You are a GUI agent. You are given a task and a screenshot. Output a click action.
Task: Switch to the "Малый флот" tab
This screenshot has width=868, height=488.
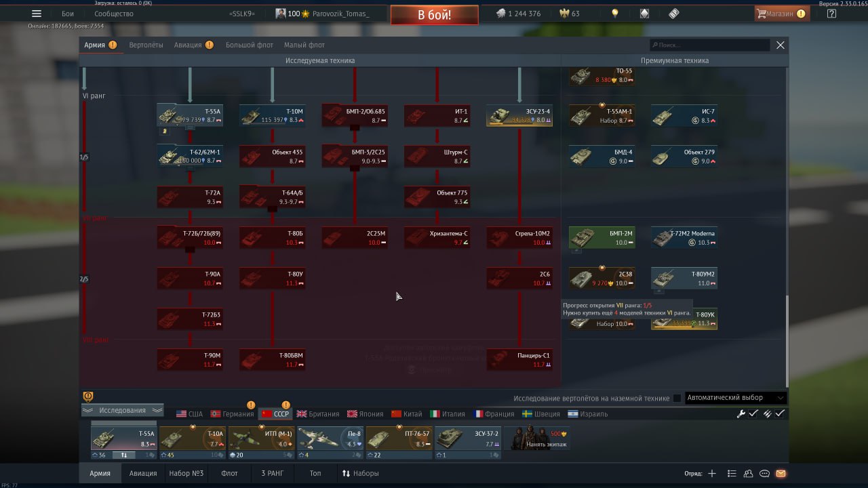coord(304,45)
